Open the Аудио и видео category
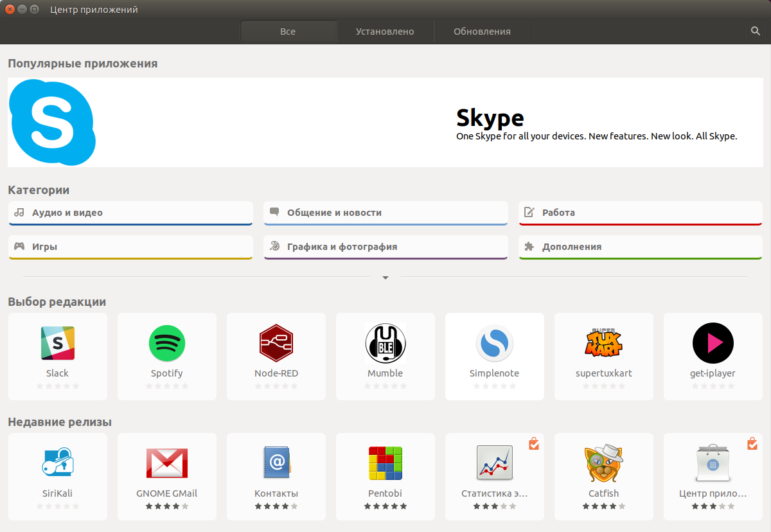 pos(130,213)
